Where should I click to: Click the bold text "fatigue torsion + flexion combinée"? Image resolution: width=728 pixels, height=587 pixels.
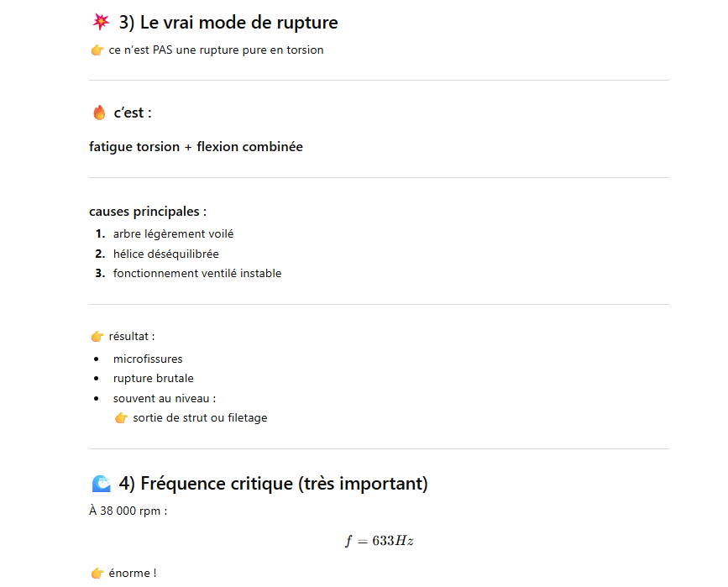[196, 147]
